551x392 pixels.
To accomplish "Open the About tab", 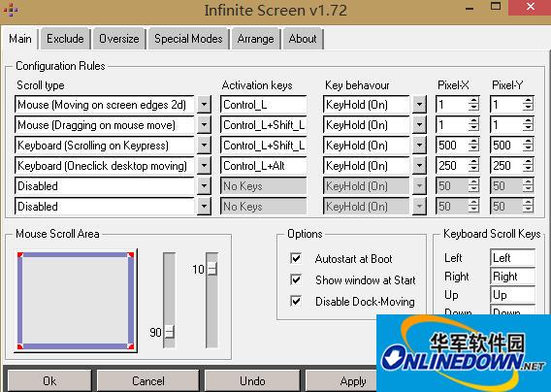I will 303,38.
